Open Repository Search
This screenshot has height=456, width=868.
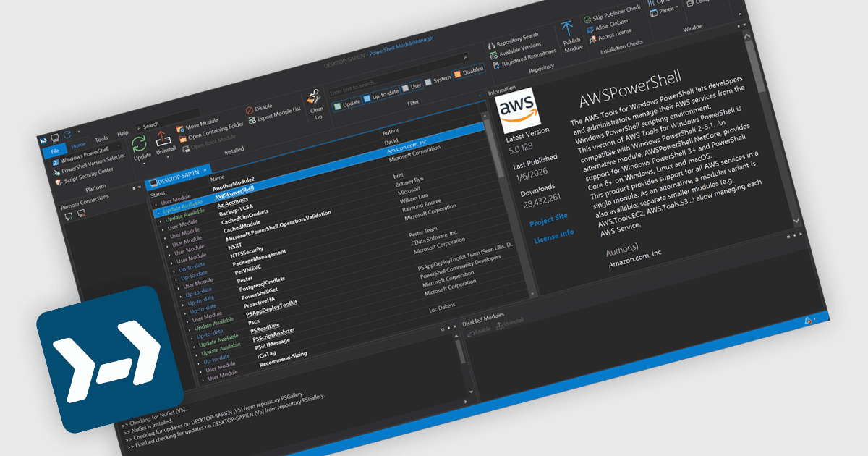click(512, 41)
